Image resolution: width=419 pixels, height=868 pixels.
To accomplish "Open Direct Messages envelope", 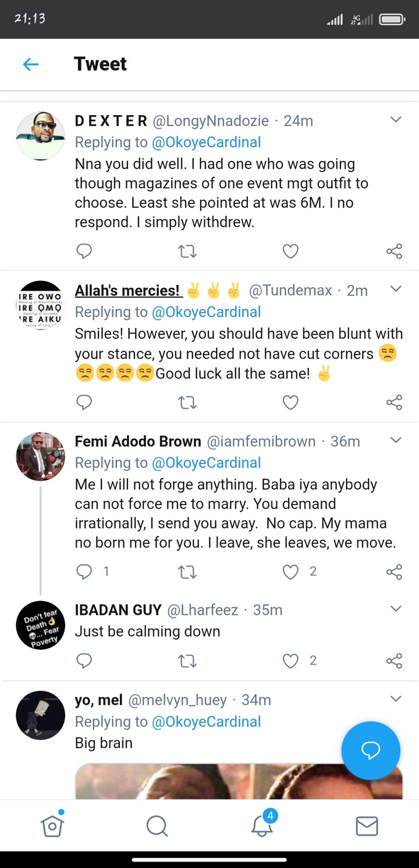I will pos(367,826).
